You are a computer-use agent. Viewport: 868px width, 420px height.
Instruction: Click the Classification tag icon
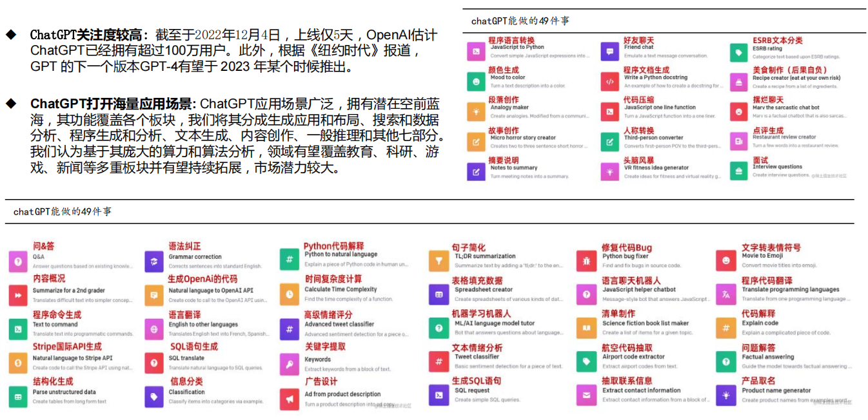(x=154, y=397)
